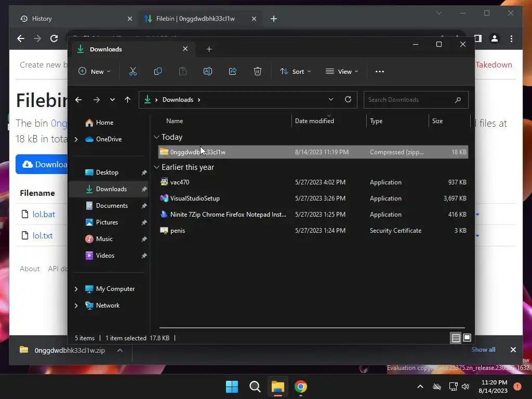Viewport: 532px width, 399px height.
Task: Select the 0nggdwdbhk33cl1w zip file row
Action: point(313,152)
